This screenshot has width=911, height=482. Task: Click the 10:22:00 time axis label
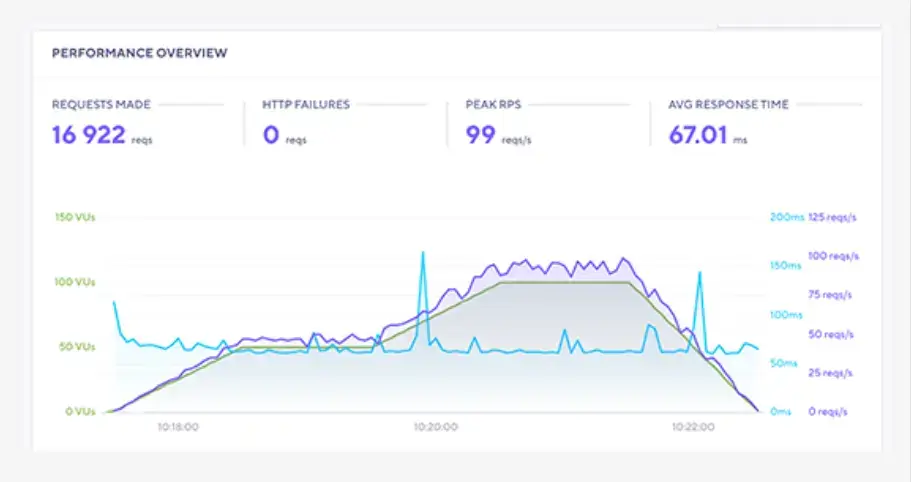(x=693, y=427)
